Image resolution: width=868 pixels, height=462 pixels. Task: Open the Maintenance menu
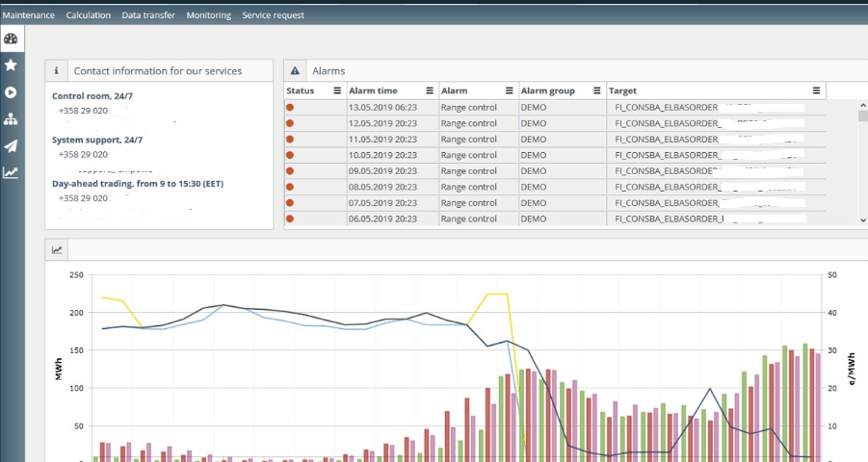(x=28, y=15)
